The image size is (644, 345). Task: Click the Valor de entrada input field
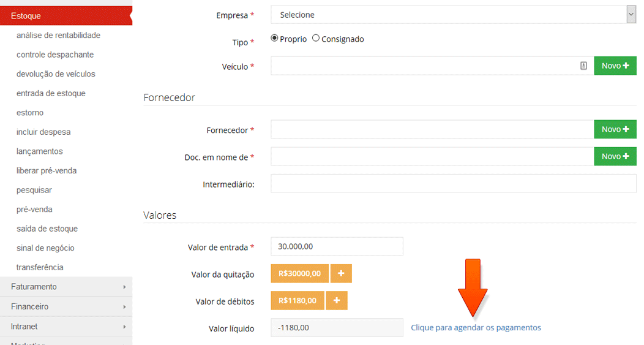pos(337,247)
